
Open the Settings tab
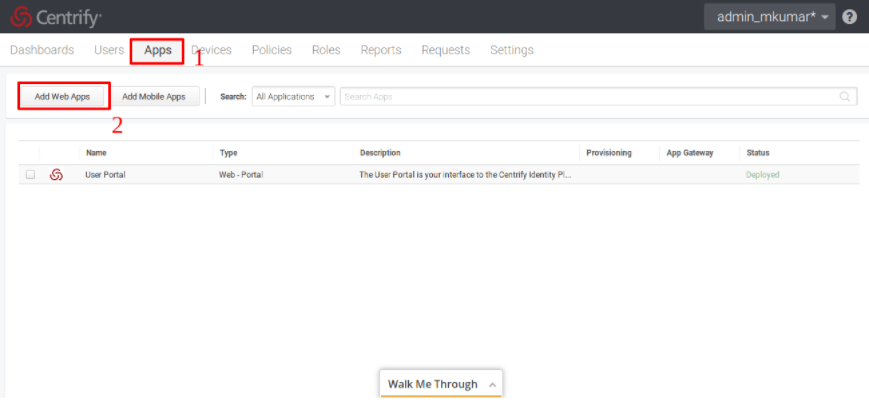pos(512,50)
